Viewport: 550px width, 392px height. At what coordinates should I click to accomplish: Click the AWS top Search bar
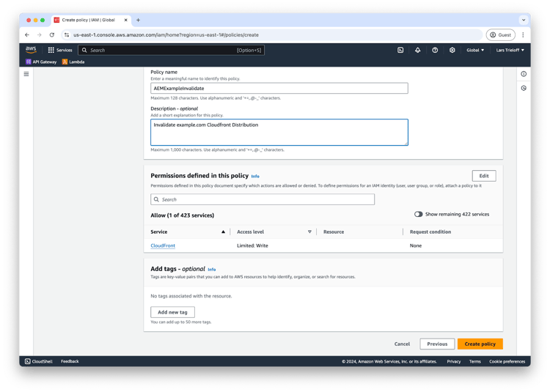[171, 50]
